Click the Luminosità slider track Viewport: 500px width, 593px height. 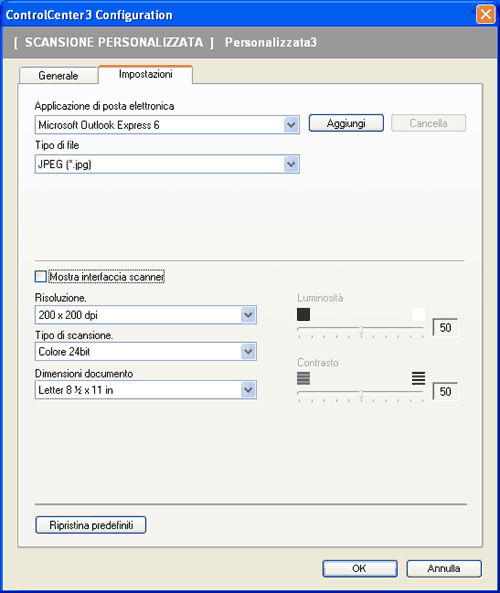click(360, 329)
